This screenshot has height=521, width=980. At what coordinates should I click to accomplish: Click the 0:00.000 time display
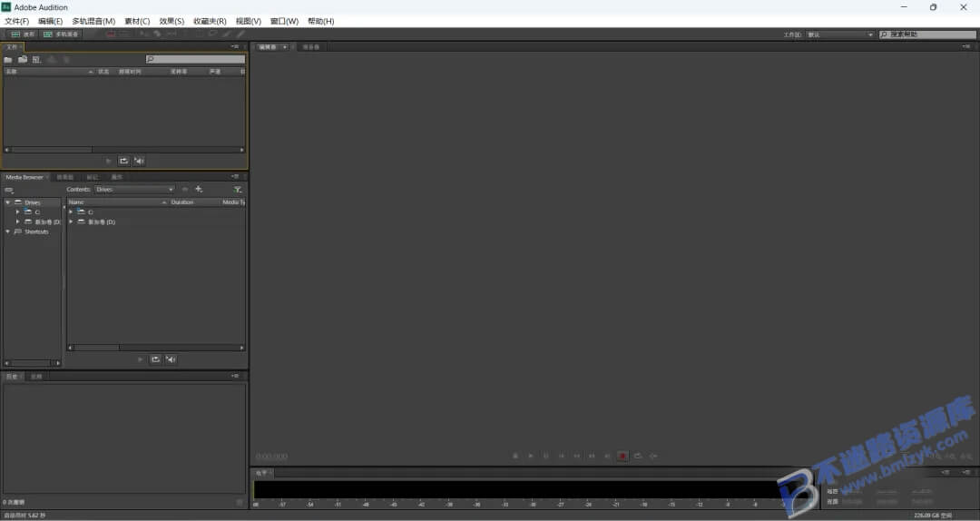point(272,457)
